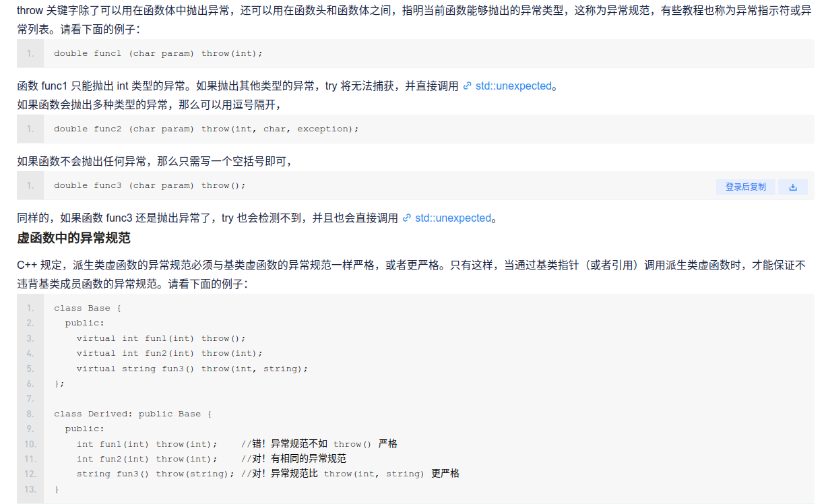
Task: Click the download icon in func3 code block
Action: coord(793,187)
